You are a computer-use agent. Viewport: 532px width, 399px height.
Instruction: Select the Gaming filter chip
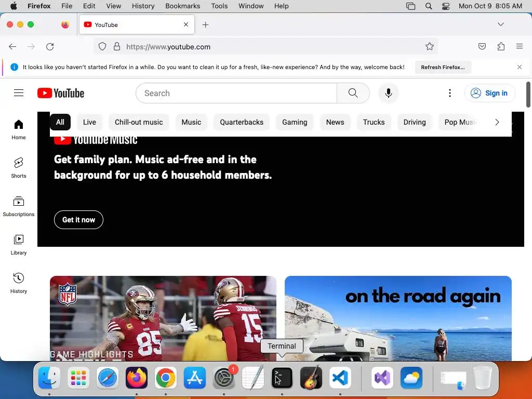(295, 122)
